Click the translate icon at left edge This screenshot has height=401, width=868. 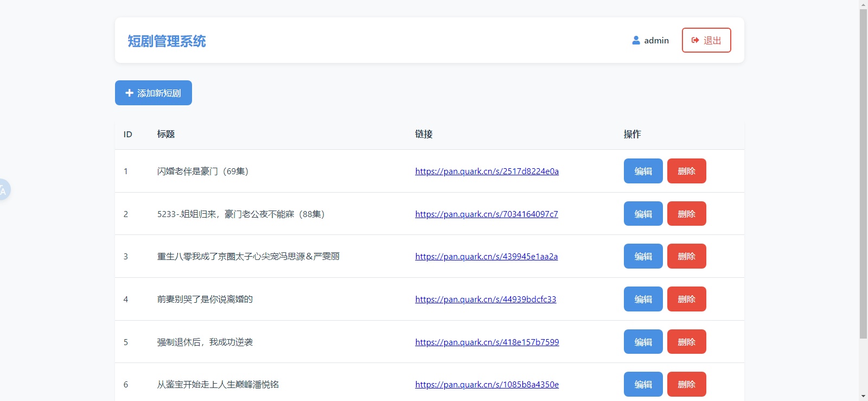click(3, 190)
